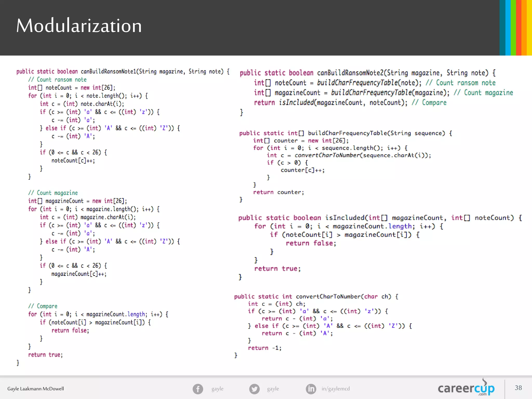Click the '// Count magazine' comment in the left code
Screen dimensions: 532x399
pos(53,193)
